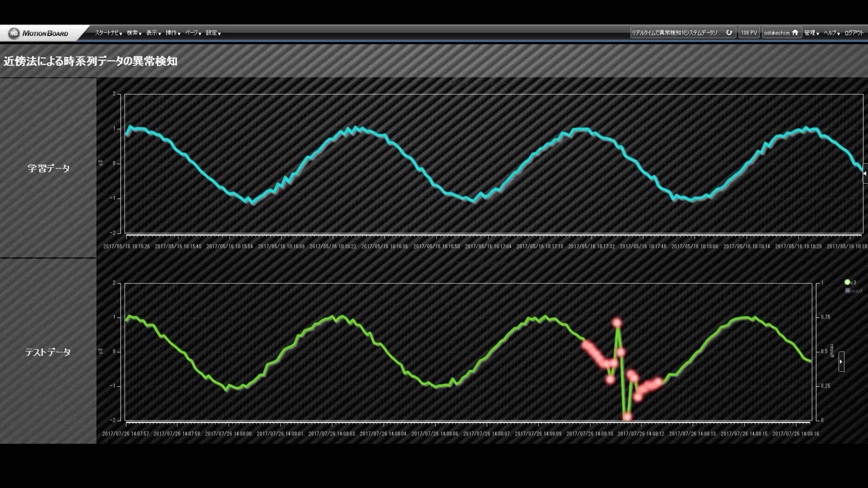
Task: Open the 検索 dropdown menu
Action: 134,33
